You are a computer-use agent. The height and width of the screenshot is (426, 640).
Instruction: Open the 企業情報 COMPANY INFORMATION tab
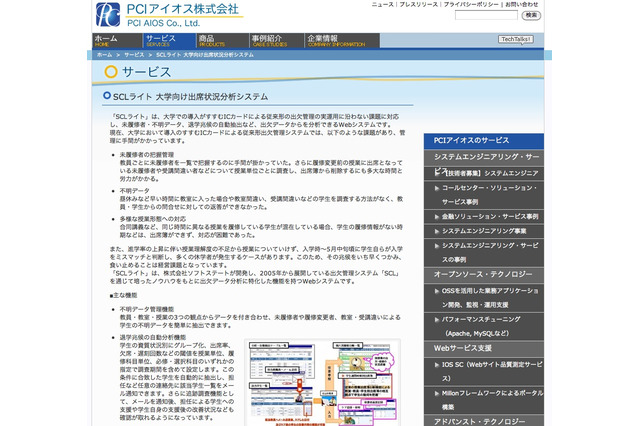coord(342,41)
